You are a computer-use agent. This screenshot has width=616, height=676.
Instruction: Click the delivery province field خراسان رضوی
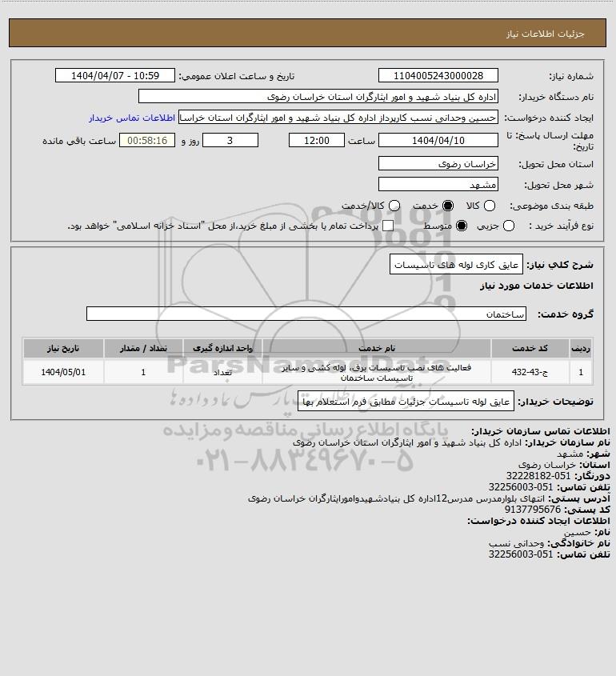click(438, 164)
